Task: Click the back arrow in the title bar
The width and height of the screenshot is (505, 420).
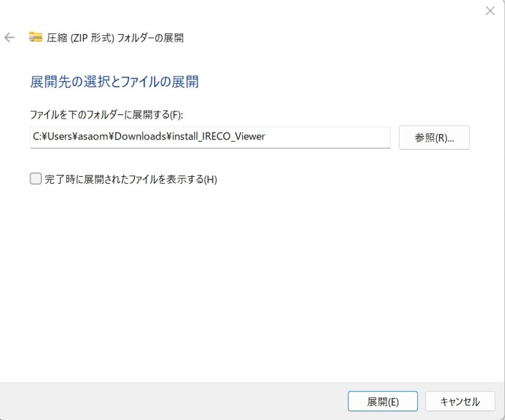Action: [9, 37]
